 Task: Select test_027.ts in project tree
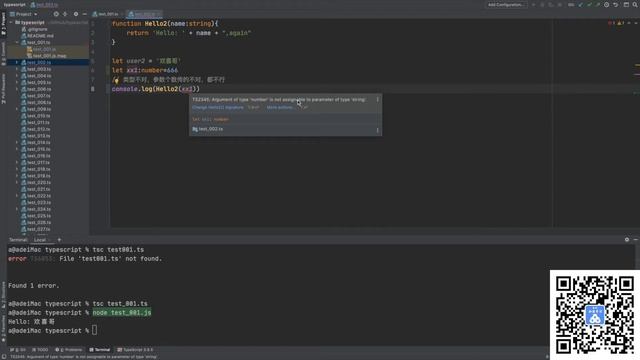pos(36,229)
